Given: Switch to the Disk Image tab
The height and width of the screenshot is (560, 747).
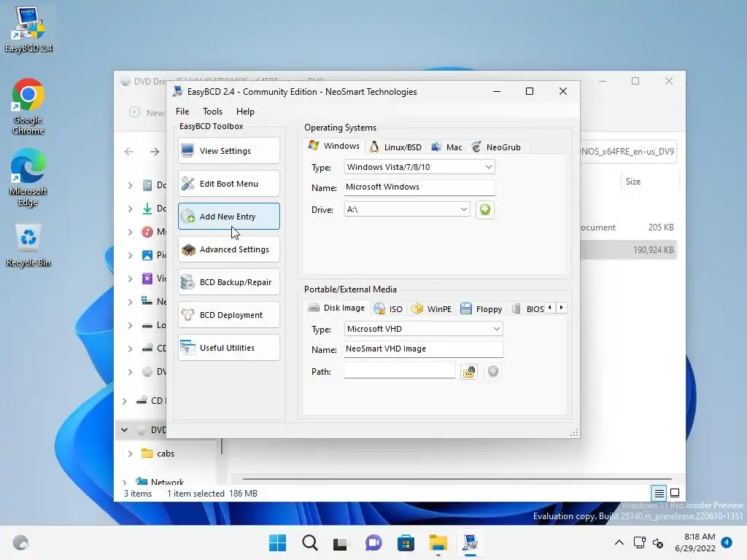Looking at the screenshot, I should coord(337,308).
